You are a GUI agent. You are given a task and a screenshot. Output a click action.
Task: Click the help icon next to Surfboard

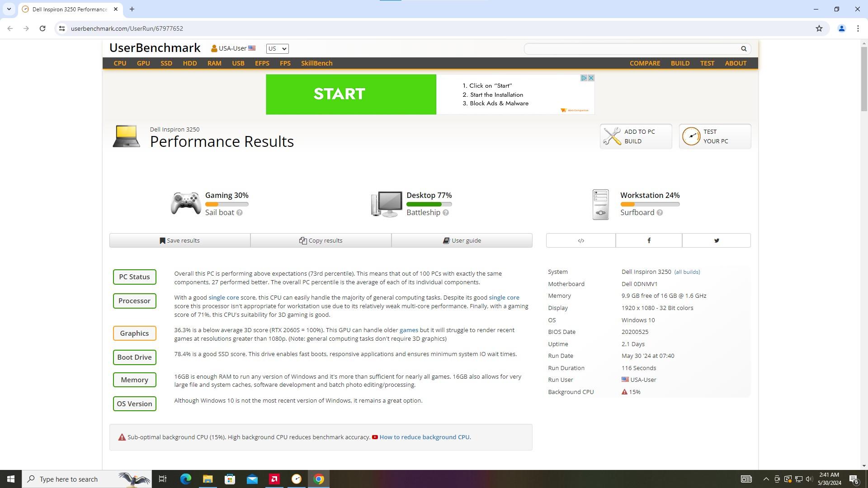click(660, 213)
